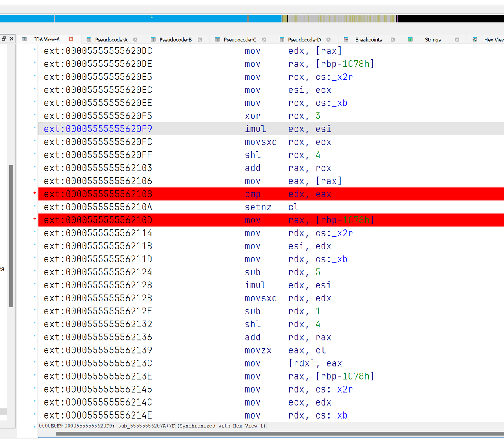
Task: Click the IDA View-A tab icon
Action: click(24, 39)
